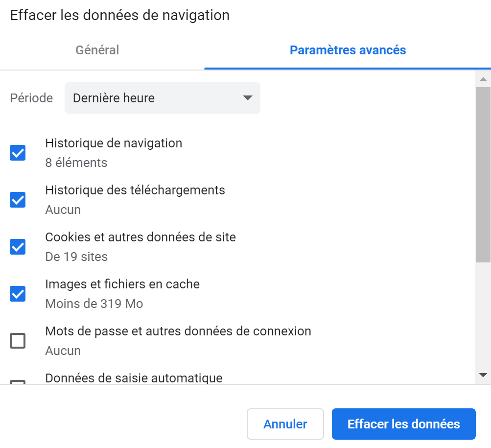Uncheck the Historique des téléchargements checkbox

pyautogui.click(x=18, y=200)
